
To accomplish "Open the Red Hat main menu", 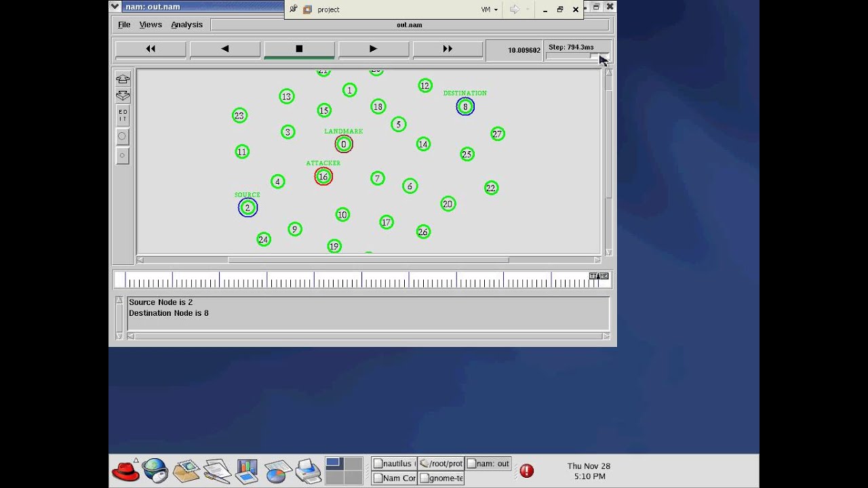I will [x=125, y=470].
